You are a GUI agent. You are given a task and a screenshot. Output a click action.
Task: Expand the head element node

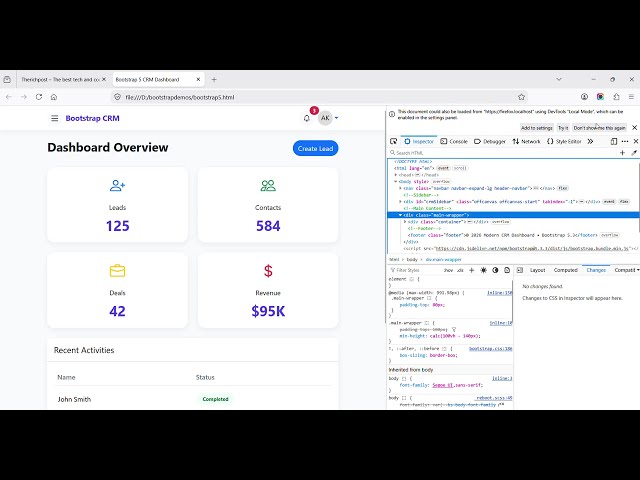click(x=396, y=175)
